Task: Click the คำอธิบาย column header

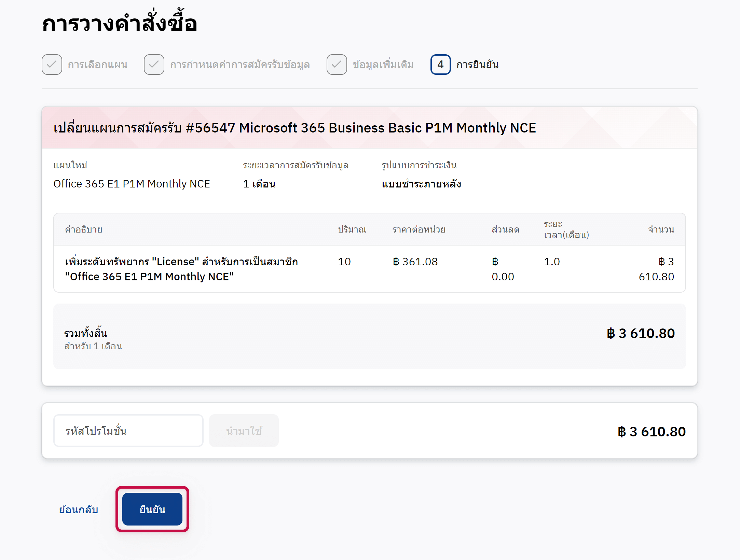Action: 84,229
